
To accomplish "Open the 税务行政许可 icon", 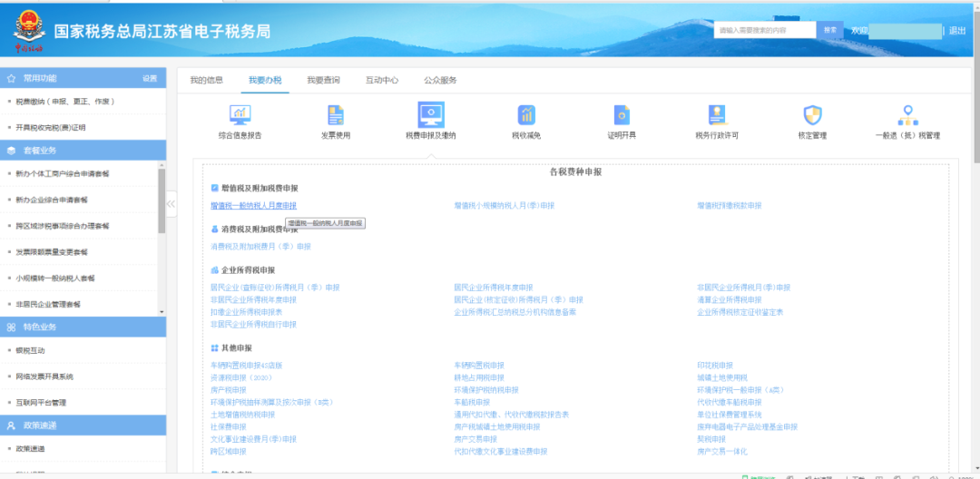I will tap(717, 115).
